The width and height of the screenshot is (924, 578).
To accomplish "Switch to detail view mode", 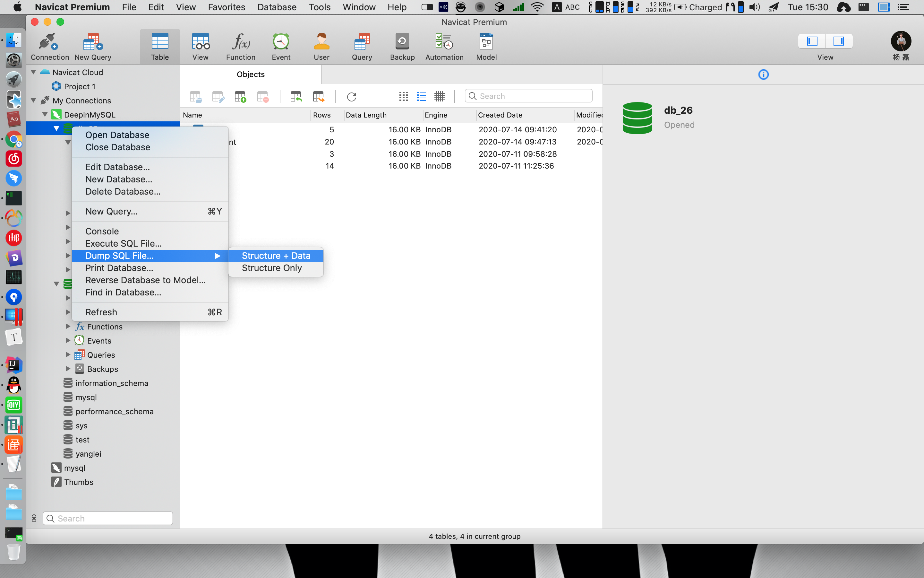I will point(440,96).
